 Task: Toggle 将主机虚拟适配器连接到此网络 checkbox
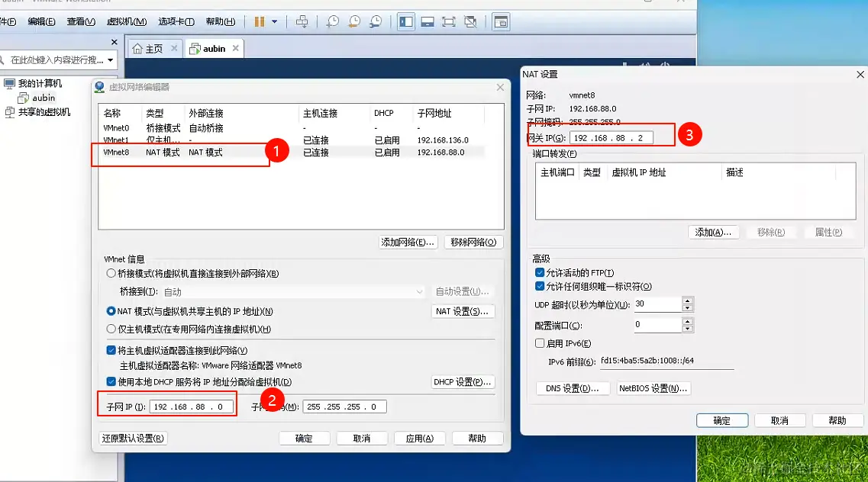pos(111,351)
